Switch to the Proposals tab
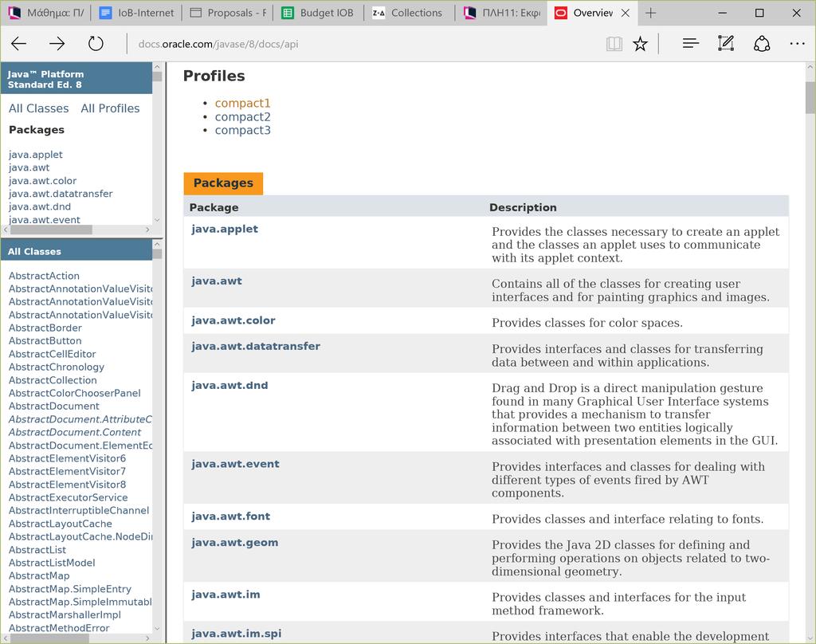Viewport: 816px width, 644px height. click(228, 13)
